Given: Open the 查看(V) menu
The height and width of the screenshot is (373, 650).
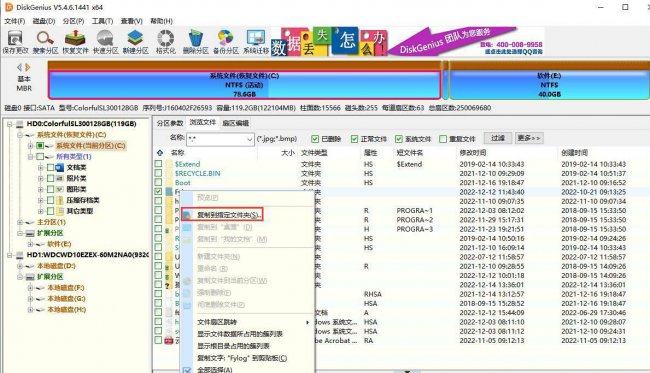Looking at the screenshot, I should pos(132,21).
